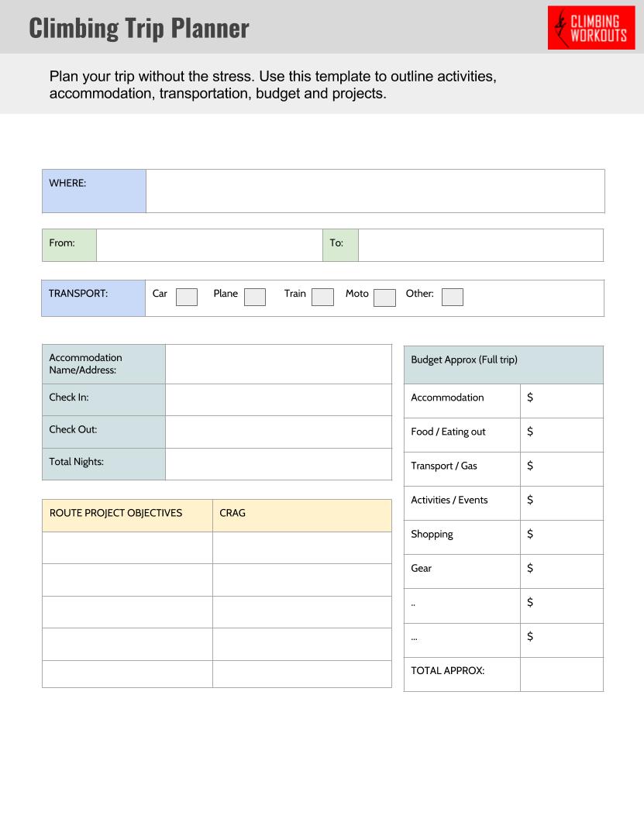Image resolution: width=644 pixels, height=819 pixels.
Task: Click the Transport / Gas amount cell
Action: click(x=561, y=469)
